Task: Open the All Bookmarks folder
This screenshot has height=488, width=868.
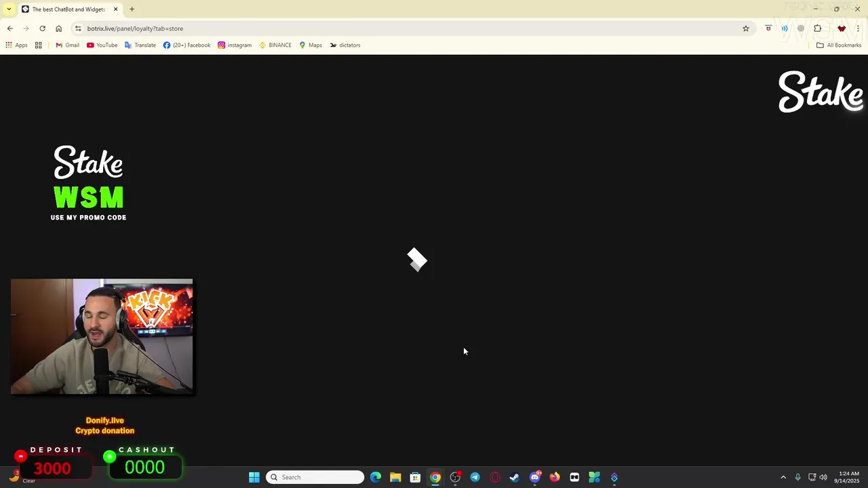Action: click(x=839, y=45)
